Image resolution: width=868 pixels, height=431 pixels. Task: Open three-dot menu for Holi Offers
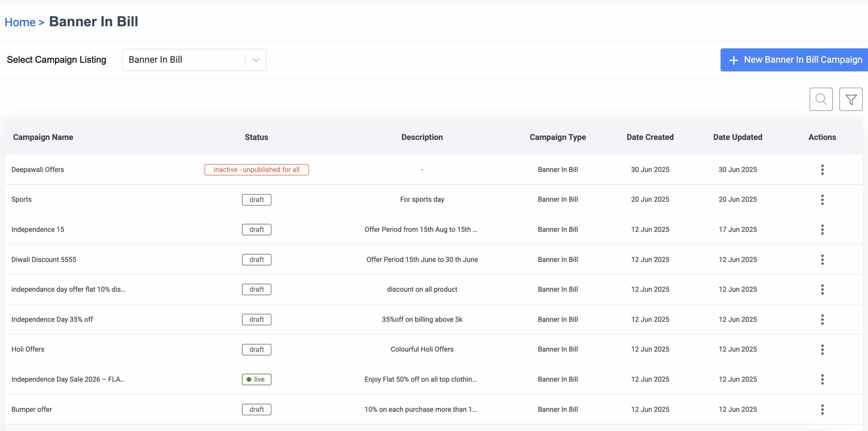click(822, 350)
